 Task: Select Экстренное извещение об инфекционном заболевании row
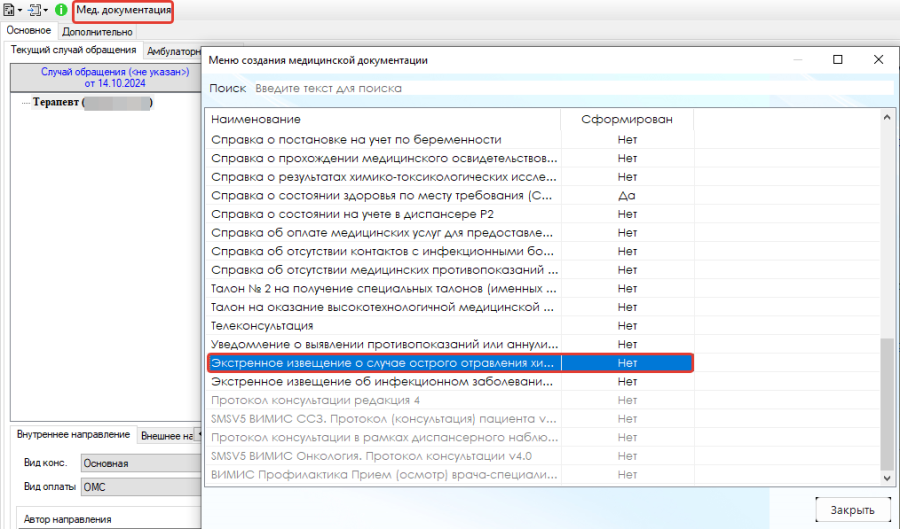click(450, 382)
